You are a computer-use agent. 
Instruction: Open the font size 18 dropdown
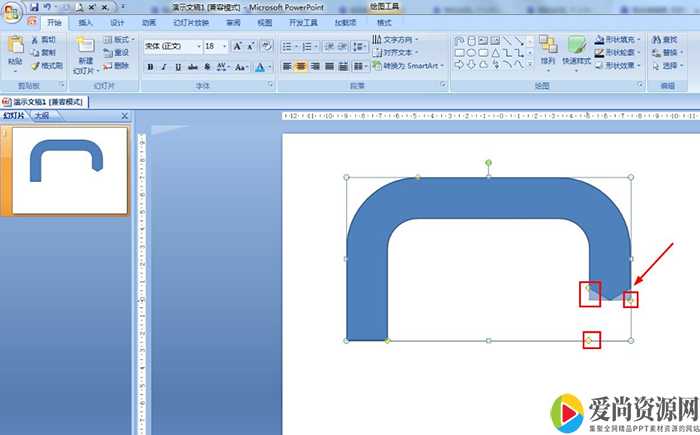(x=225, y=46)
